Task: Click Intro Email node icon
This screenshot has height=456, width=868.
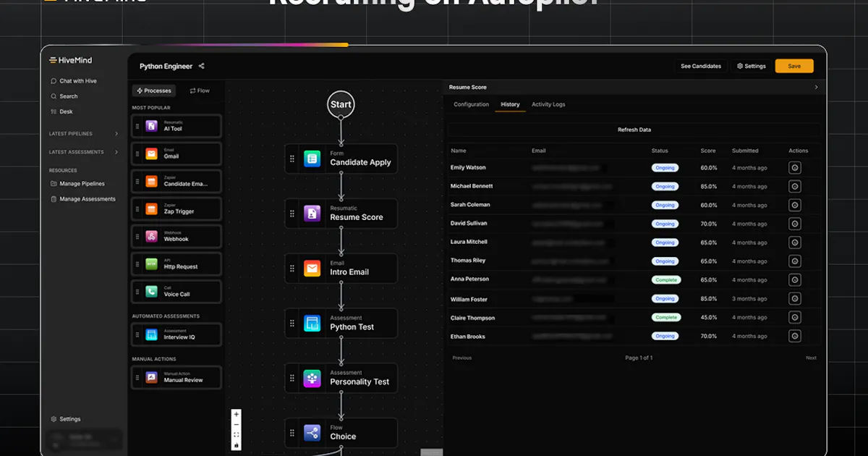Action: click(312, 269)
